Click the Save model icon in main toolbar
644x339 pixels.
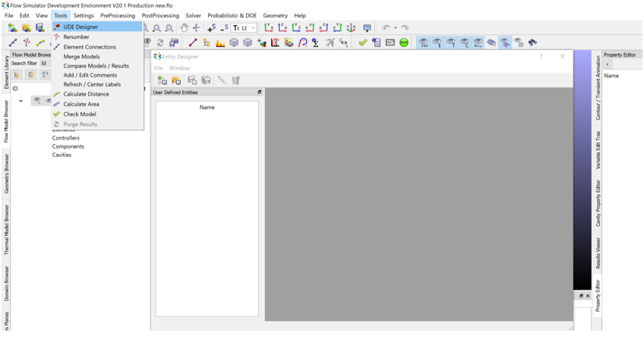[x=39, y=28]
